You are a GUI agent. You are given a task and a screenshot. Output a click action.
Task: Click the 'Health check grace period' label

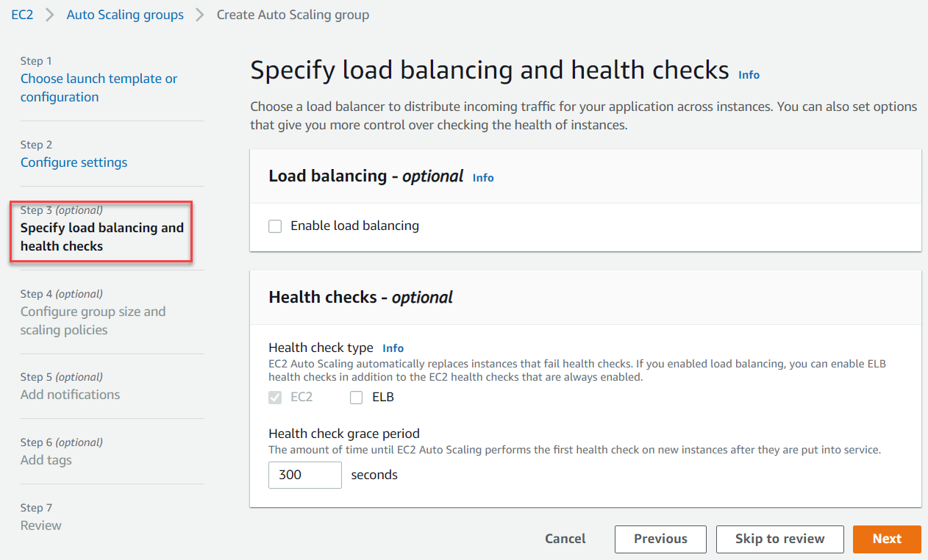(344, 434)
